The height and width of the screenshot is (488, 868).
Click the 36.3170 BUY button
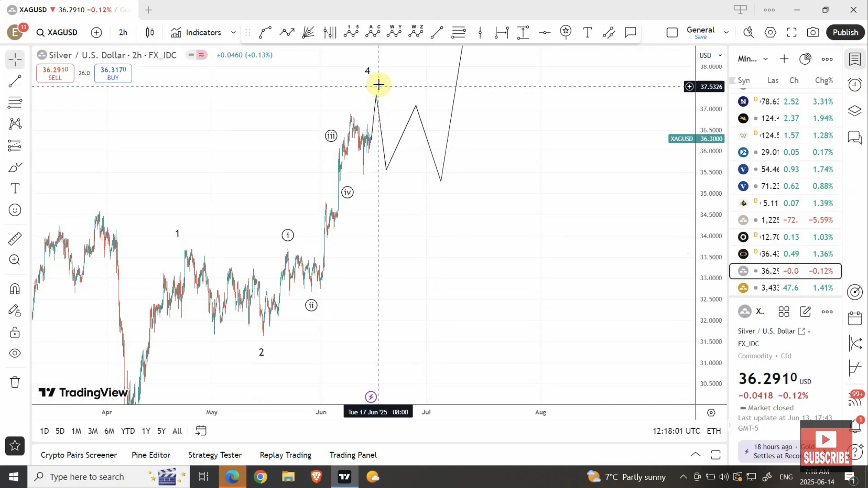pos(113,73)
